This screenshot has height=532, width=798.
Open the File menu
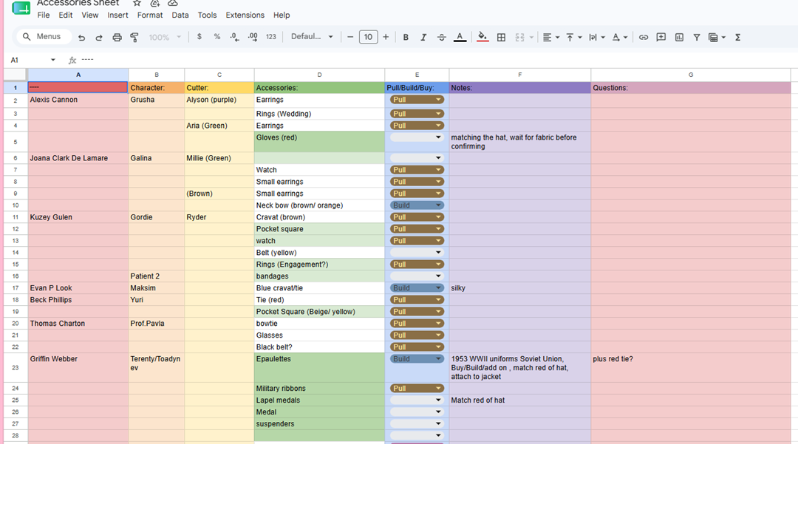tap(44, 15)
